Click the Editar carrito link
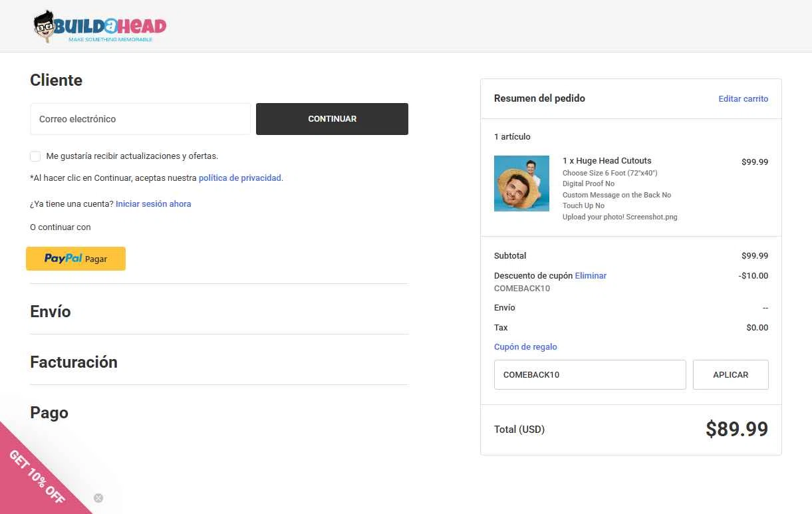Image resolution: width=812 pixels, height=514 pixels. (744, 99)
